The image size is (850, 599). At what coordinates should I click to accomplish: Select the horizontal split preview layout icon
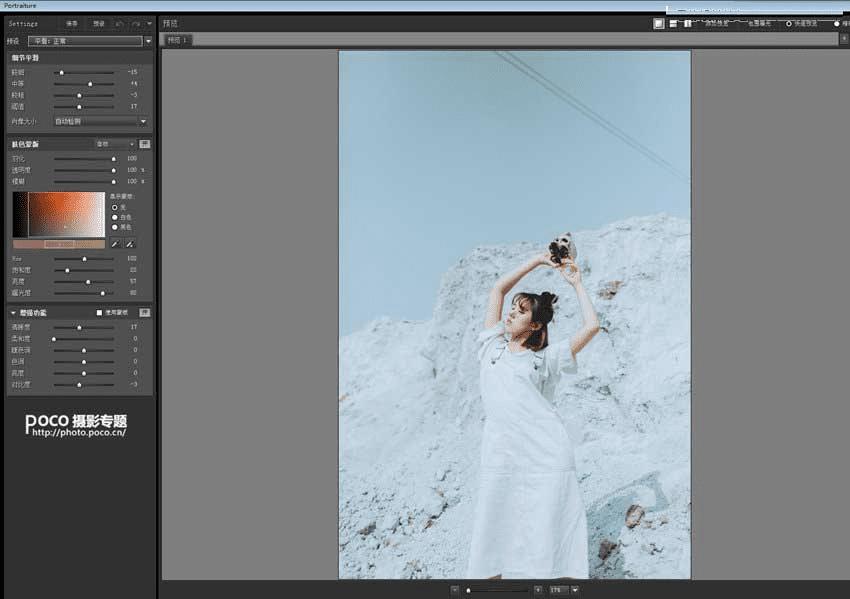coord(674,24)
